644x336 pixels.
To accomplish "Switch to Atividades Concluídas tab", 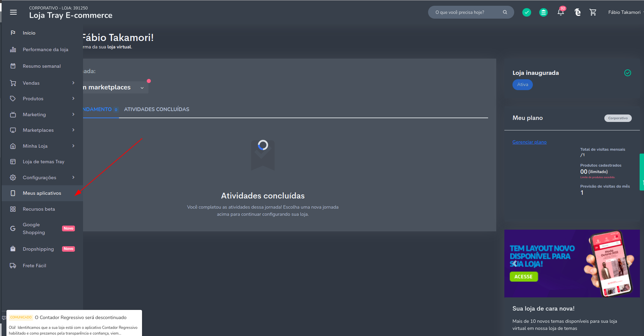I will (x=157, y=109).
